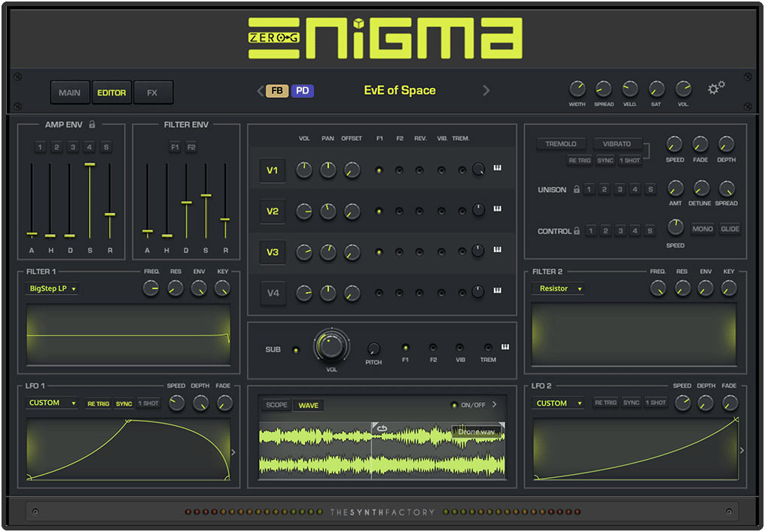Click the TREMOLO button
The width and height of the screenshot is (765, 532).
561,144
